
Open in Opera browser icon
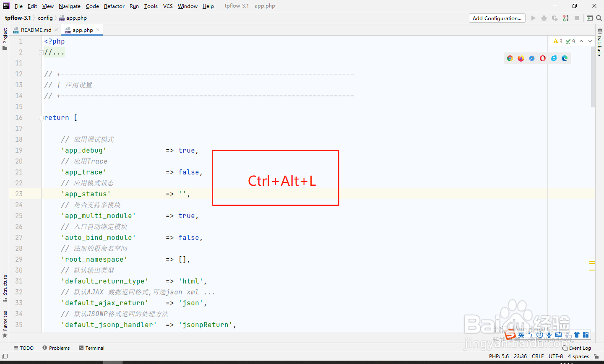(x=542, y=58)
